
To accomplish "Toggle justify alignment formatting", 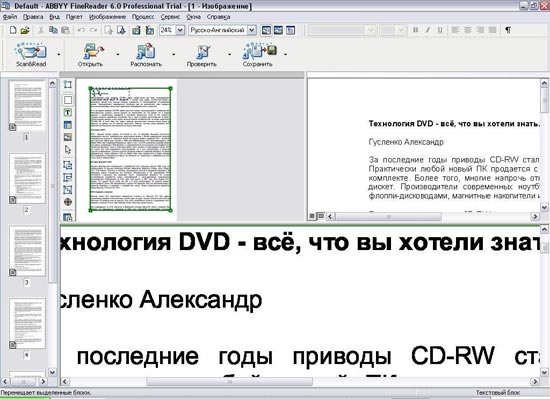I will pyautogui.click(x=492, y=30).
